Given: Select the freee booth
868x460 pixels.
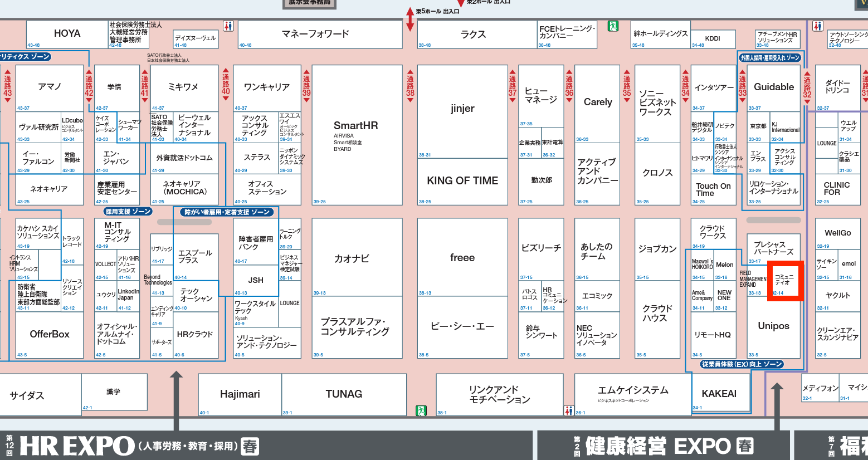Looking at the screenshot, I should point(462,257).
